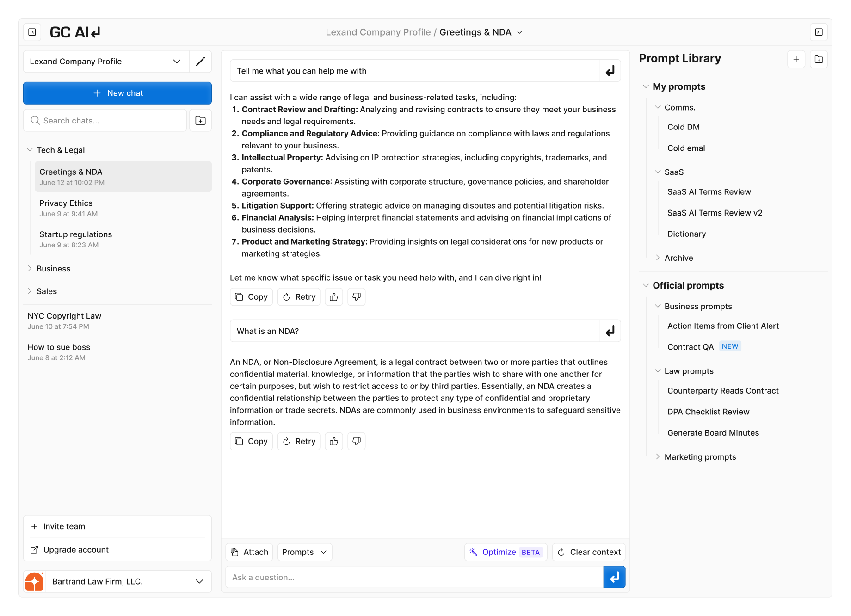Image resolution: width=851 pixels, height=616 pixels.
Task: Click the pencil edit icon beside company profile
Action: (x=200, y=62)
